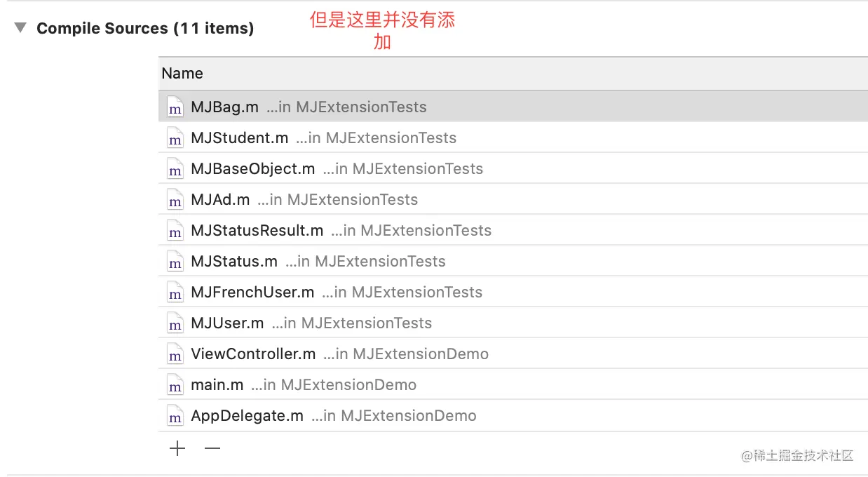Select the MJUser.m source entry
This screenshot has height=477, width=868.
point(227,323)
